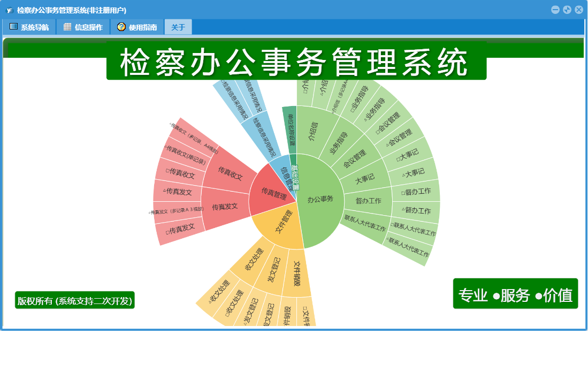Open the unmarked 会议管理 middle-ring segment
Image resolution: width=588 pixels, height=387 pixels.
pyautogui.click(x=354, y=158)
